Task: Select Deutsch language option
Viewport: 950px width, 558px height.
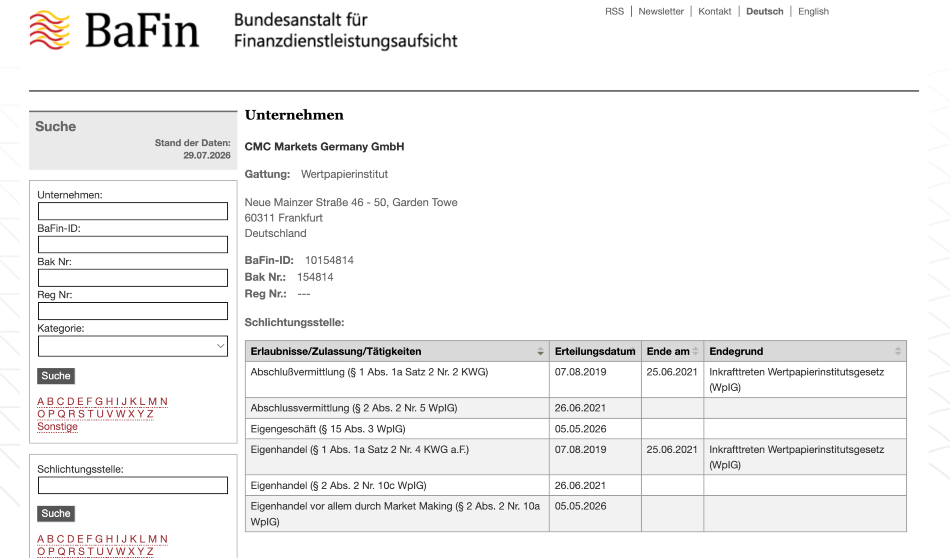Action: tap(765, 12)
